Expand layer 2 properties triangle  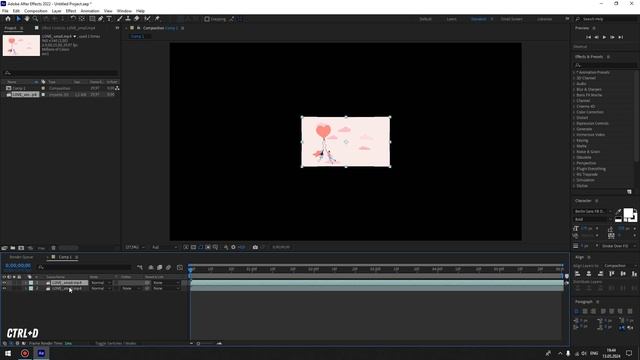click(x=25, y=288)
